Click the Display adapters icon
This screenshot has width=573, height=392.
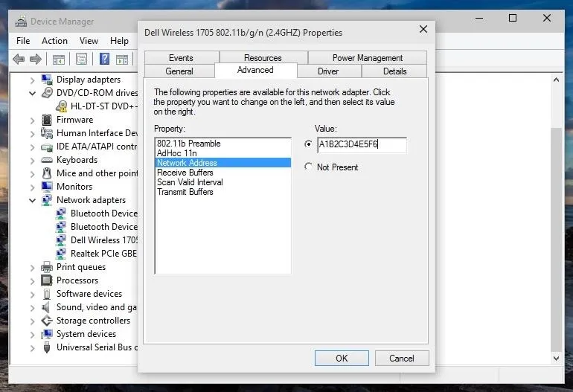pos(47,80)
